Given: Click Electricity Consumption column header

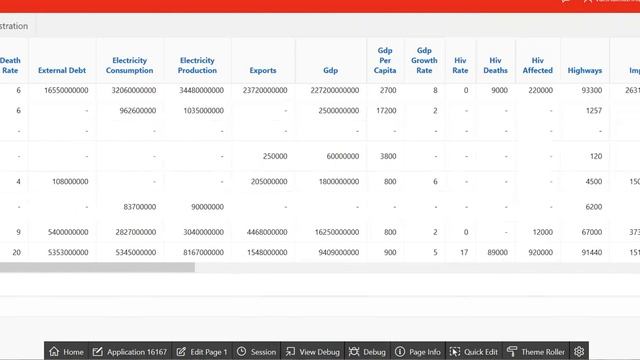Looking at the screenshot, I should click(129, 65).
